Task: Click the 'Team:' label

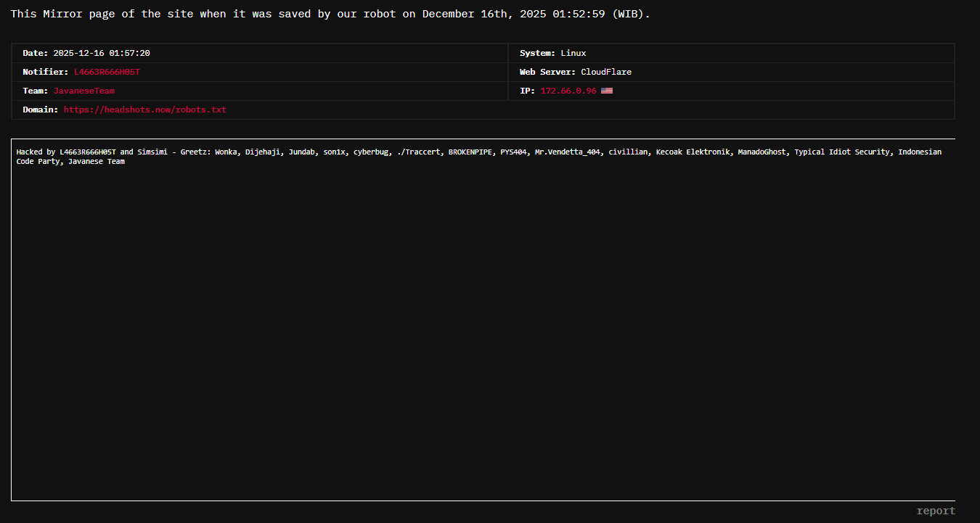Action: coord(35,91)
